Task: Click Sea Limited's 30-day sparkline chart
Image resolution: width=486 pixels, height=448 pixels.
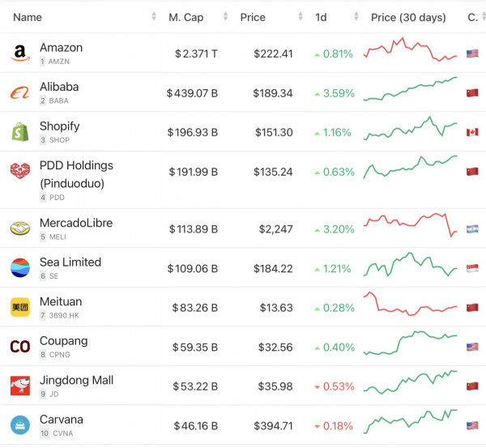Action: click(x=411, y=267)
